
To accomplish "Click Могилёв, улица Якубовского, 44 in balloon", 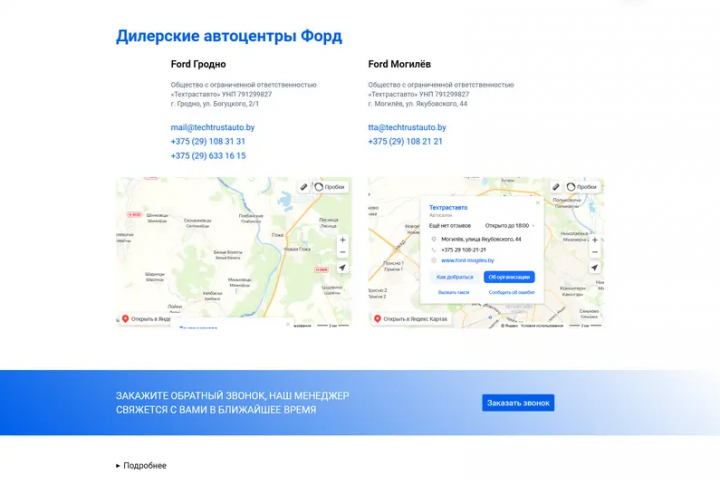I will 481,239.
